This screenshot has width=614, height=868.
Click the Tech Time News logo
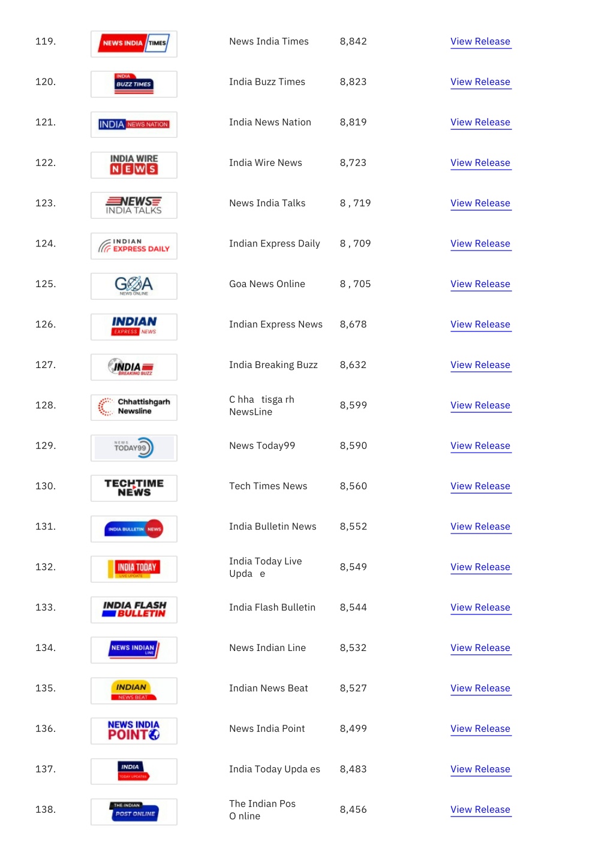click(x=134, y=488)
